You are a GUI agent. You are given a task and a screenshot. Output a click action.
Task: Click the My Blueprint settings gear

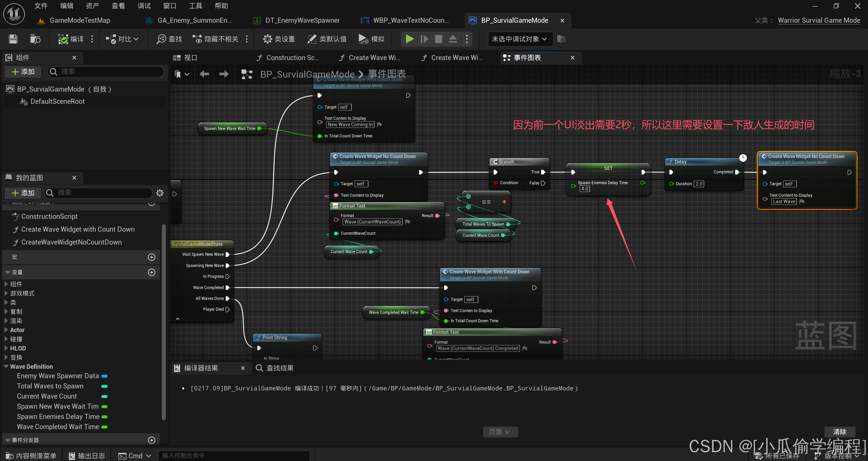[160, 193]
